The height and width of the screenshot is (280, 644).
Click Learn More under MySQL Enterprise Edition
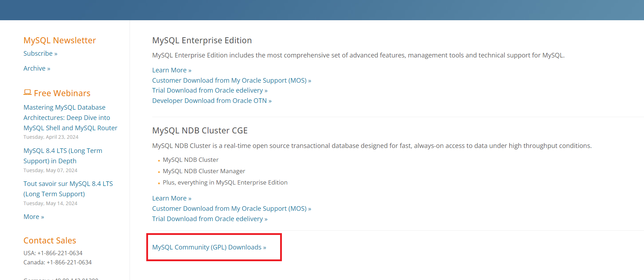(172, 70)
